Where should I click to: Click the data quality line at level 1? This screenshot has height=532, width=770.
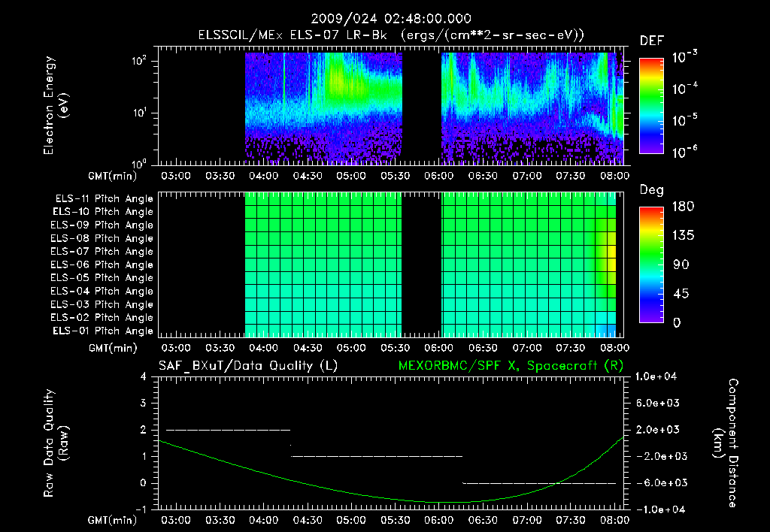click(x=377, y=456)
